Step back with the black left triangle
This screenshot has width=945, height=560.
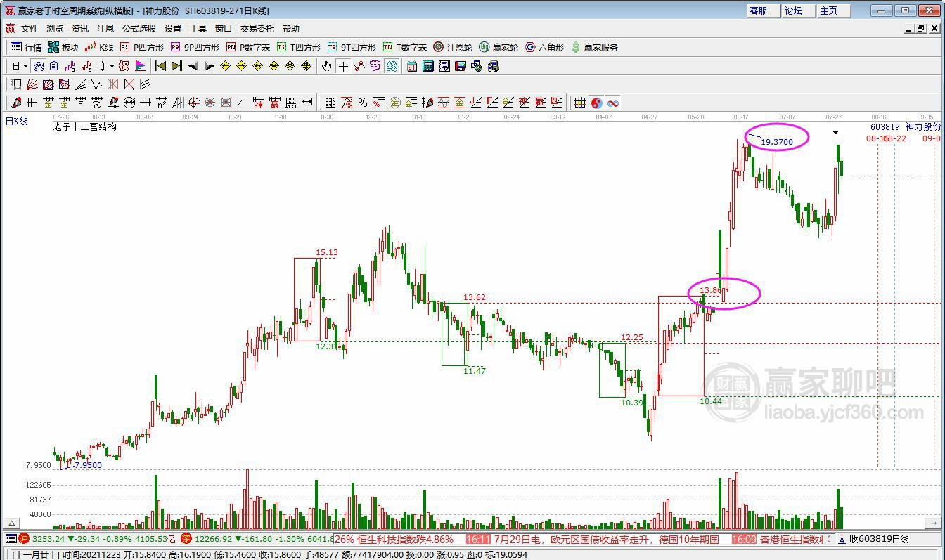(x=193, y=66)
